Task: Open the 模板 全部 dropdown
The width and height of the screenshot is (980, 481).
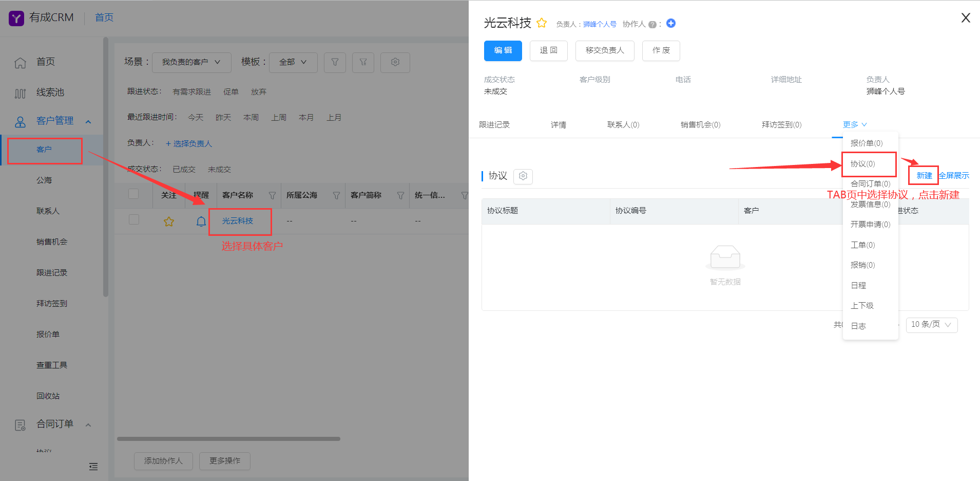Action: (x=293, y=62)
